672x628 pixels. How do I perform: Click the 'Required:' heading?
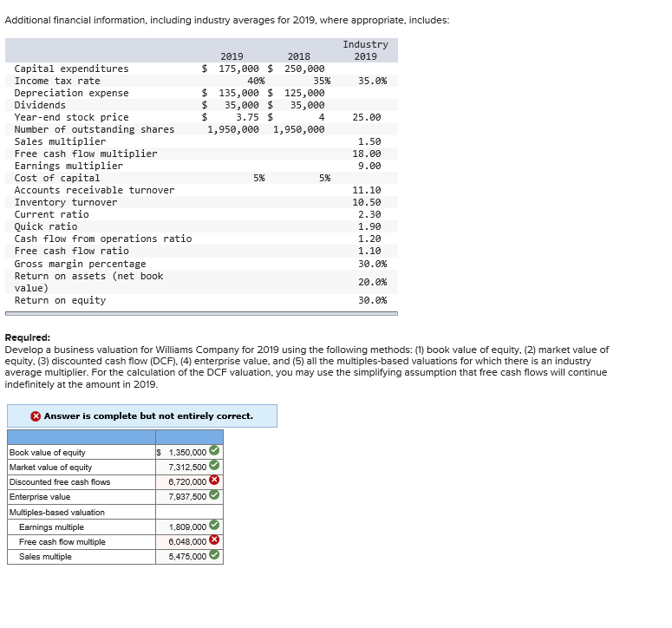pos(28,337)
